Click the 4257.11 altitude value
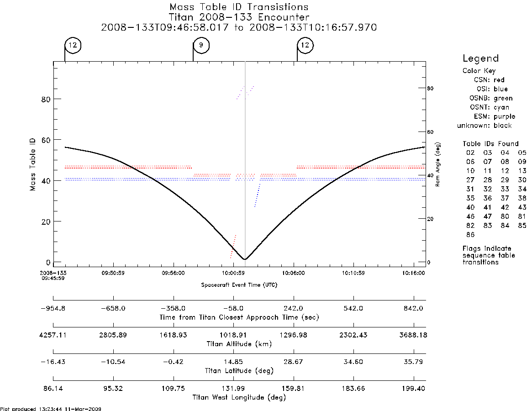Viewport: 532px width, 411px height. click(53, 335)
